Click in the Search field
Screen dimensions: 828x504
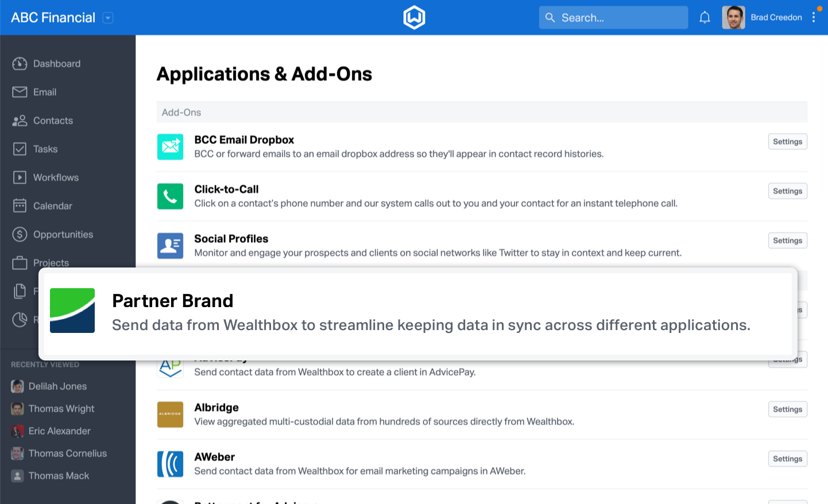(x=613, y=18)
